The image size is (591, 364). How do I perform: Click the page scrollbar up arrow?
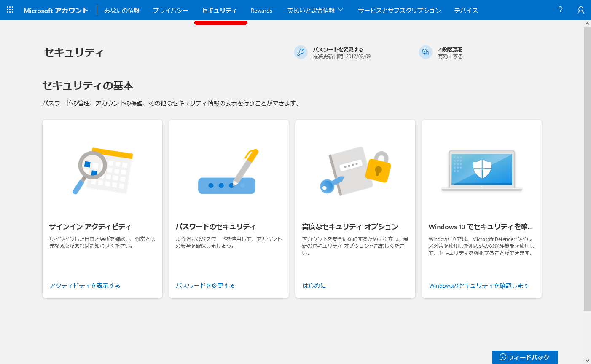(587, 24)
